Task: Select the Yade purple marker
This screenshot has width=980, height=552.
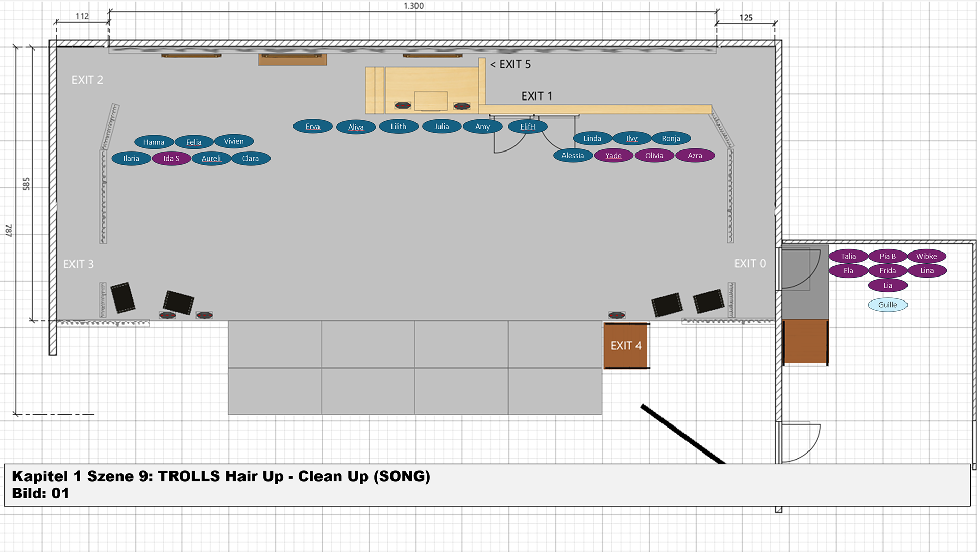Action: click(x=613, y=156)
